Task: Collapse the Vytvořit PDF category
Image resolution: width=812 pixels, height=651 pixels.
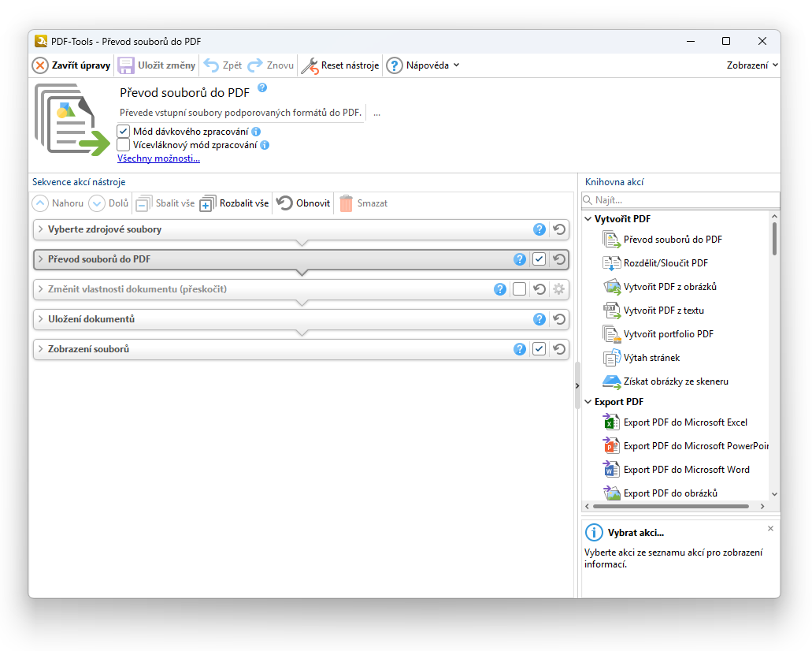Action: [588, 219]
